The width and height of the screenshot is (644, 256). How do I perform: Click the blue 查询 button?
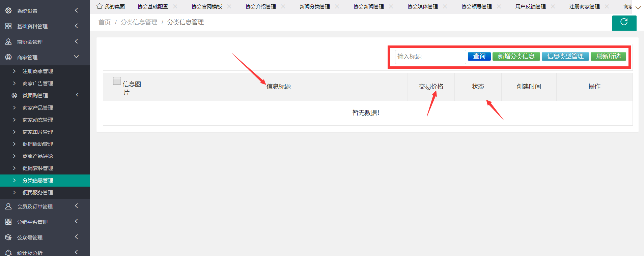pyautogui.click(x=479, y=56)
